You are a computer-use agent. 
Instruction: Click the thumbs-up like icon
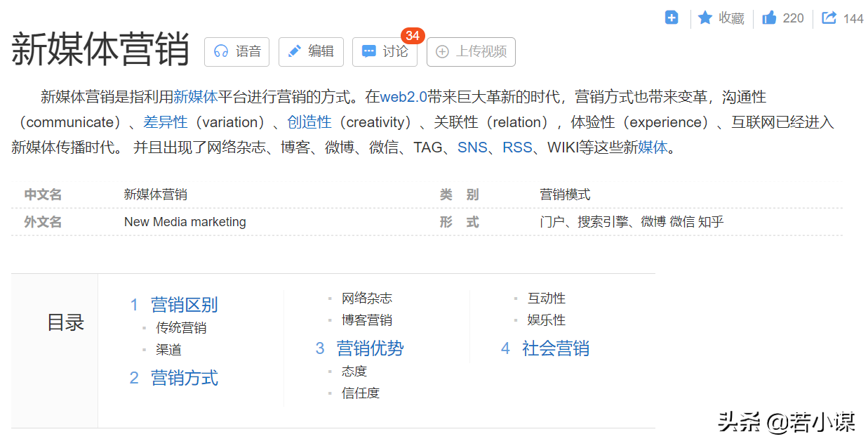click(x=769, y=18)
